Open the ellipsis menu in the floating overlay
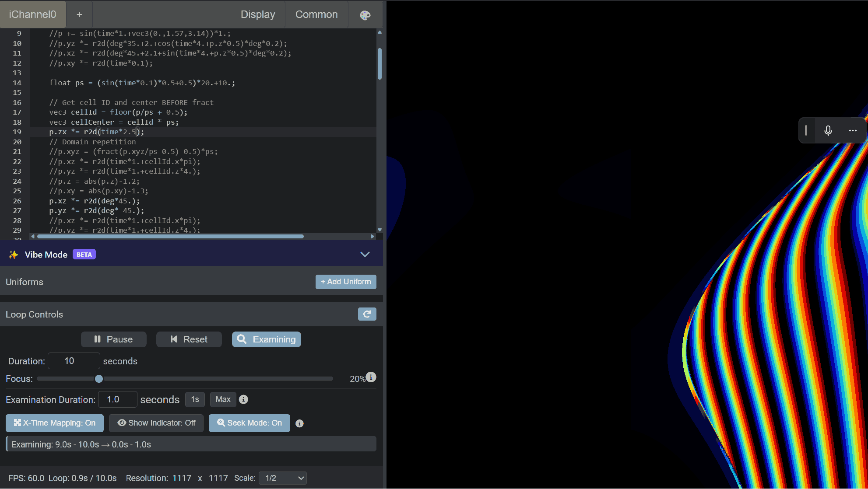The height and width of the screenshot is (489, 868). pyautogui.click(x=852, y=130)
